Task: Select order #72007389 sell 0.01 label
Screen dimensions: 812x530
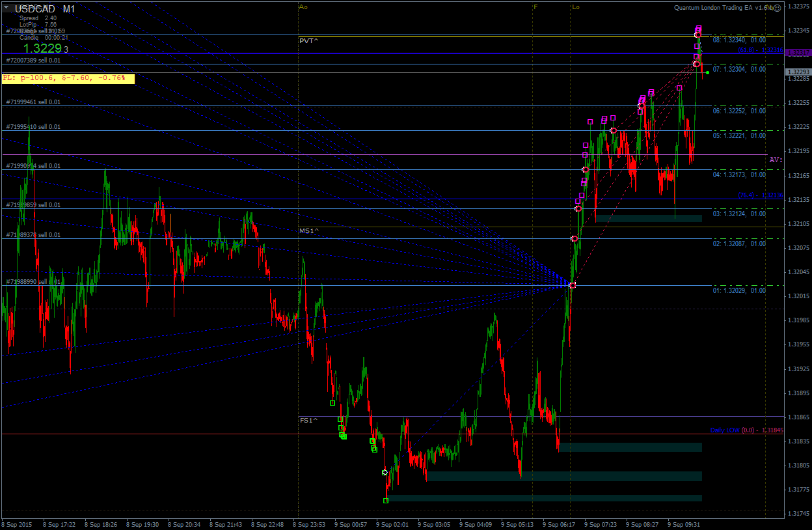Action: [x=33, y=60]
